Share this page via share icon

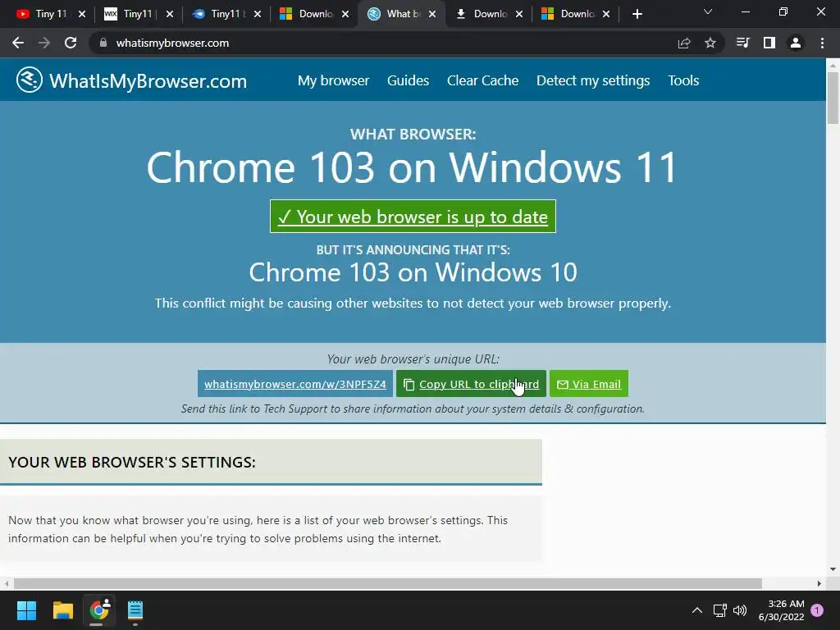(684, 43)
